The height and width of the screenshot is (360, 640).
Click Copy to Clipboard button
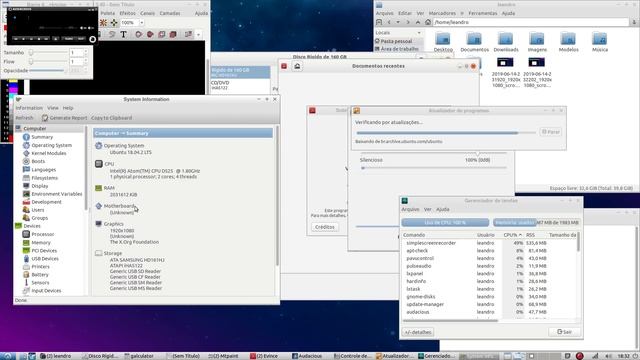point(111,118)
